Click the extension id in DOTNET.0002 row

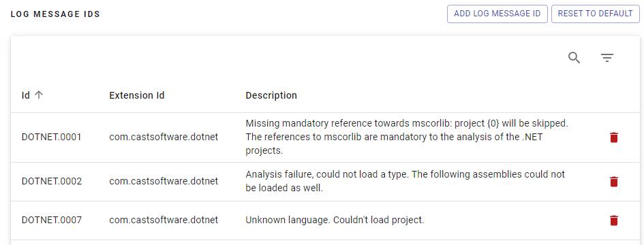(164, 182)
